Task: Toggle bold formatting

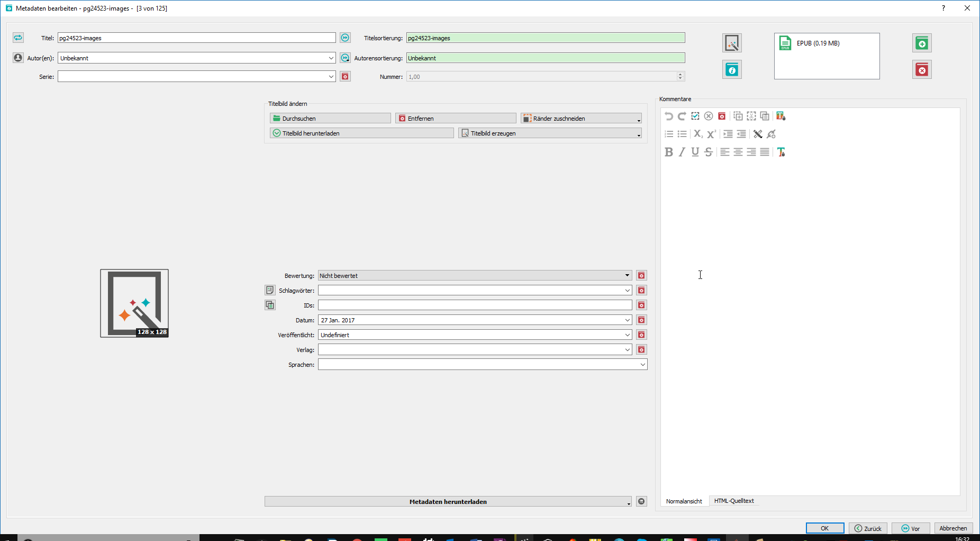Action: (669, 152)
